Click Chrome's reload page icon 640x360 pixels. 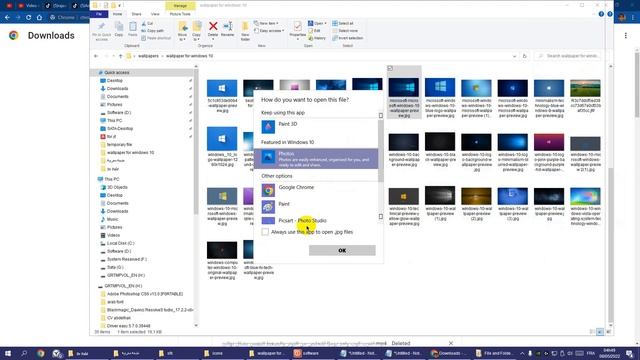(29, 18)
